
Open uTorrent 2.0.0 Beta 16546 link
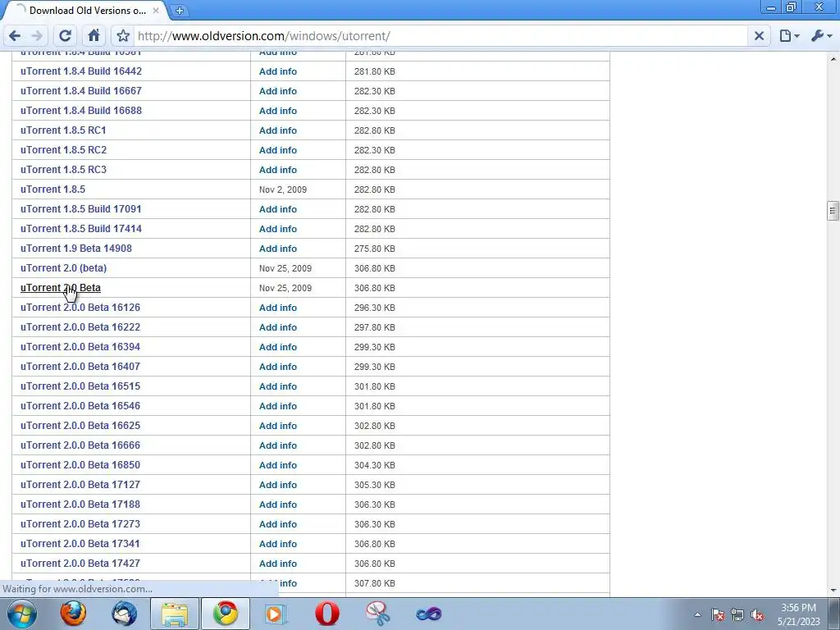pos(80,406)
